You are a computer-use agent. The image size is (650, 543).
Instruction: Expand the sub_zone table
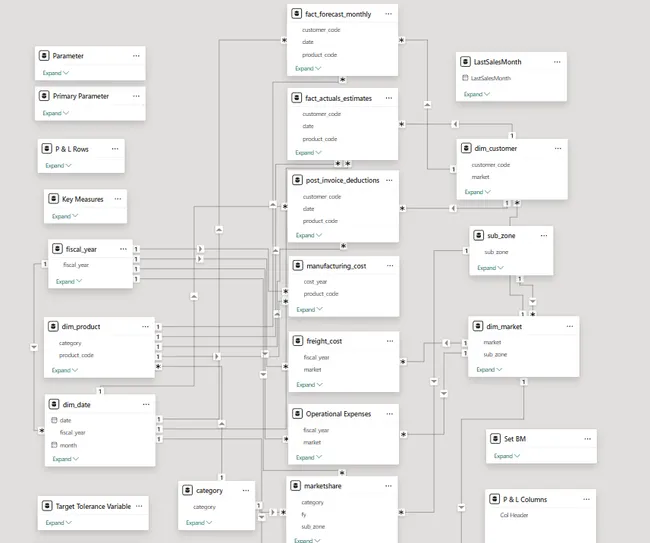point(490,268)
